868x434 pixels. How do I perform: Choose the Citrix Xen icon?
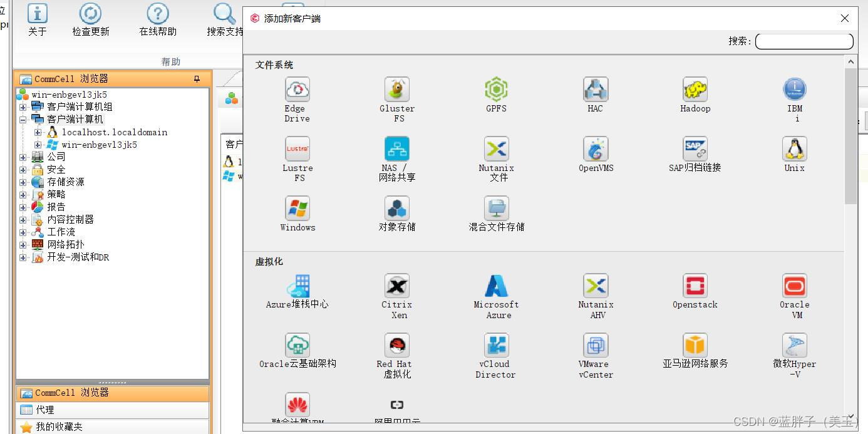pyautogui.click(x=397, y=286)
